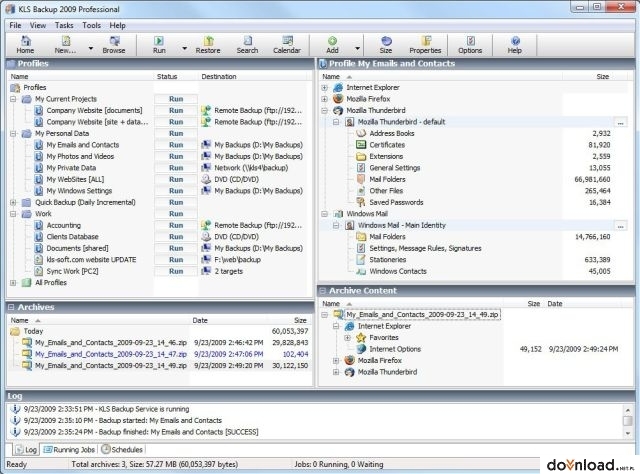
Task: Click the Browse toolbar icon
Action: pos(114,45)
